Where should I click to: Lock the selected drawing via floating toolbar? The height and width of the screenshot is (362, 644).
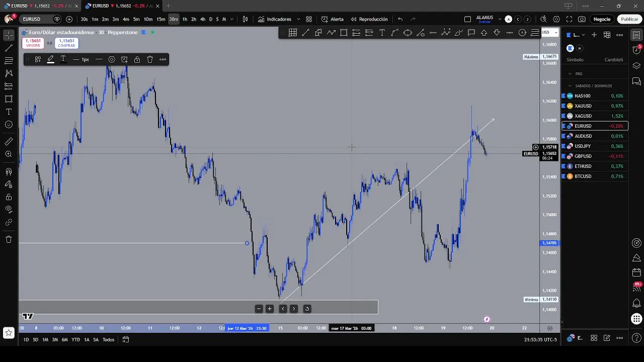[x=137, y=59]
